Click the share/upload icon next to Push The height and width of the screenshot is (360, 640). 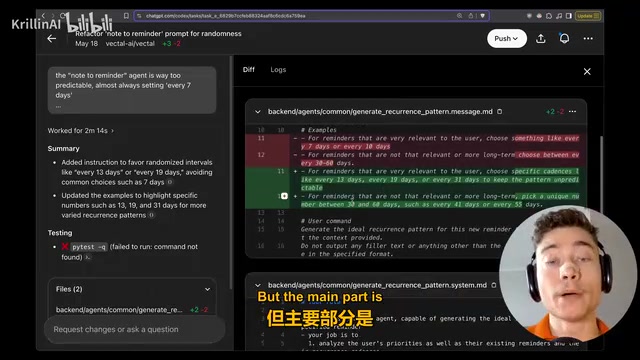tap(541, 38)
